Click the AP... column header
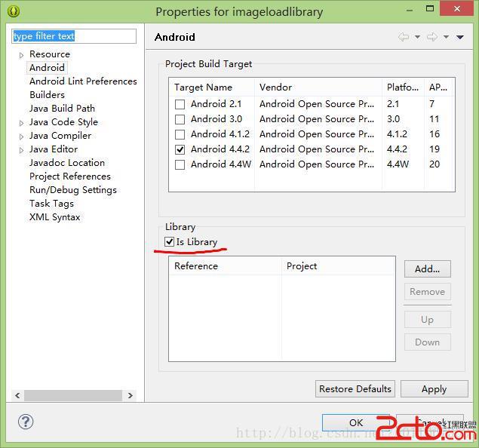 [x=439, y=87]
